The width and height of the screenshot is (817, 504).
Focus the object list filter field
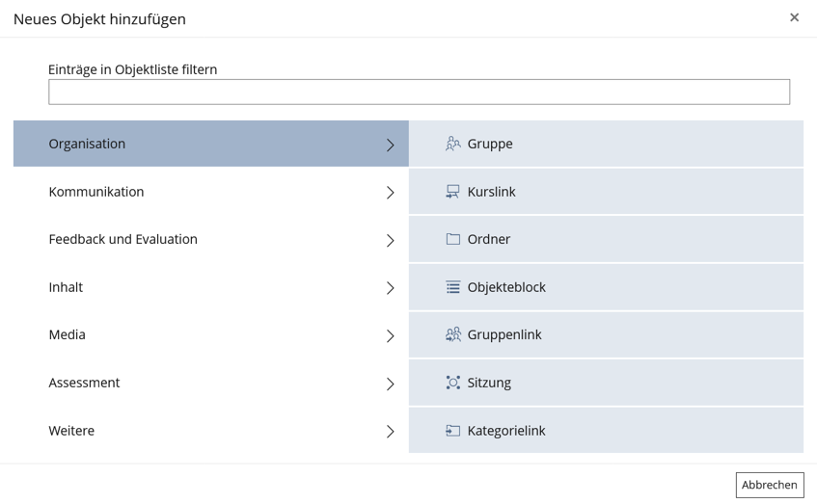pyautogui.click(x=419, y=92)
